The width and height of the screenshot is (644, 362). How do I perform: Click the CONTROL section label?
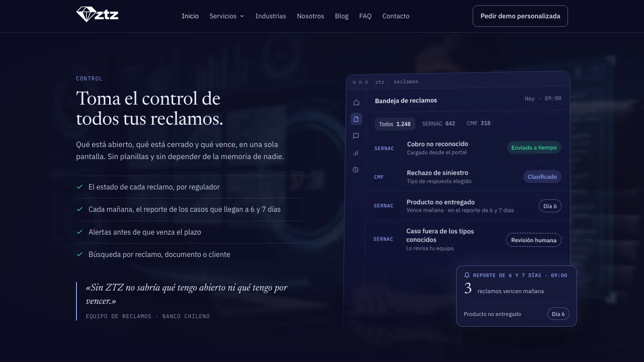coord(89,79)
